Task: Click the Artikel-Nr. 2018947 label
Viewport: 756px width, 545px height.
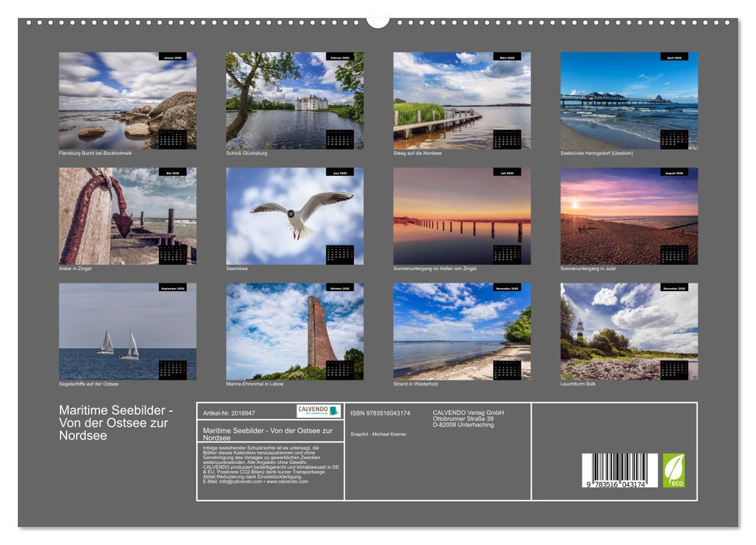Action: tap(229, 413)
